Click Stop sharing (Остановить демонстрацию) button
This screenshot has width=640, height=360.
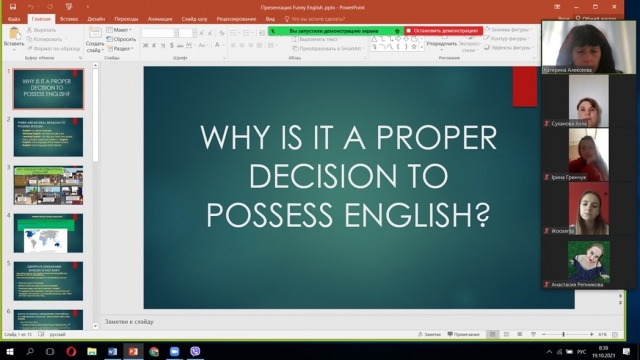point(444,31)
